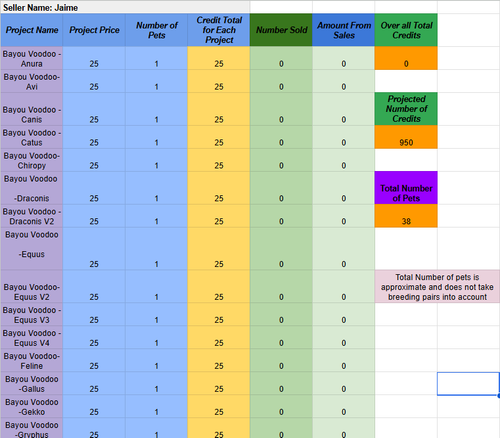Select Amount From Sales cell for Feline

343,360
